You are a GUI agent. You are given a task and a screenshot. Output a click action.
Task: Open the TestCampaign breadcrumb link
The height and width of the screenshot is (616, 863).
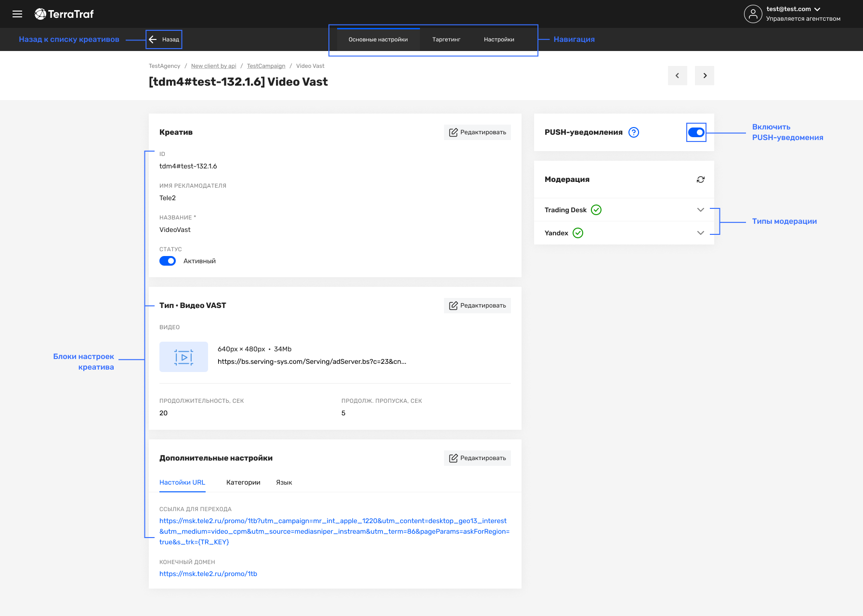click(x=266, y=66)
